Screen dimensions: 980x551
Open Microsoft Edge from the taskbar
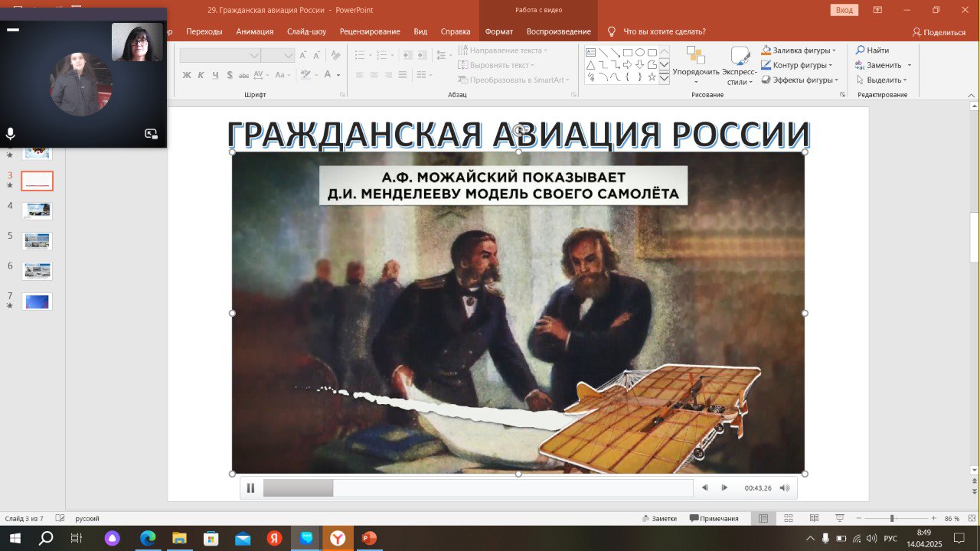[x=147, y=538]
